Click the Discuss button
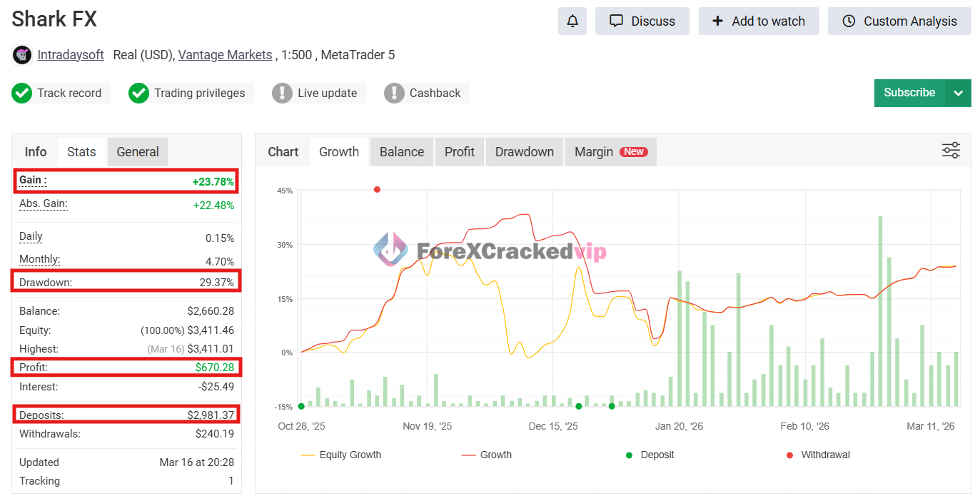Screen dimensions: 980x501 tap(642, 21)
